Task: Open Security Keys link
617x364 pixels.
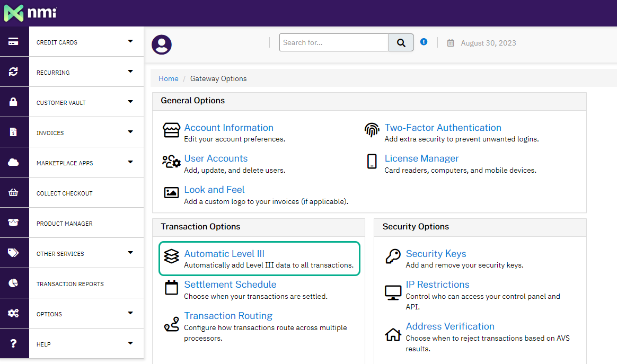Action: click(436, 254)
